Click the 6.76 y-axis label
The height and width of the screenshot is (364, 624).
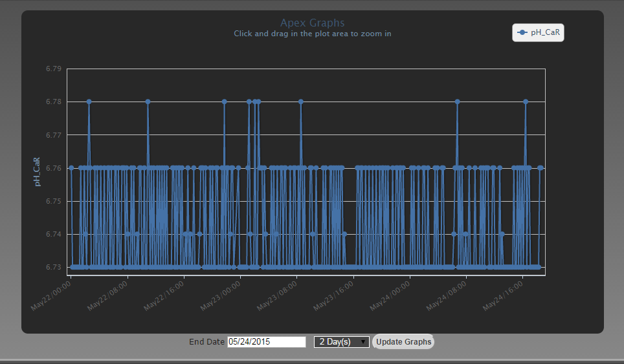point(54,168)
